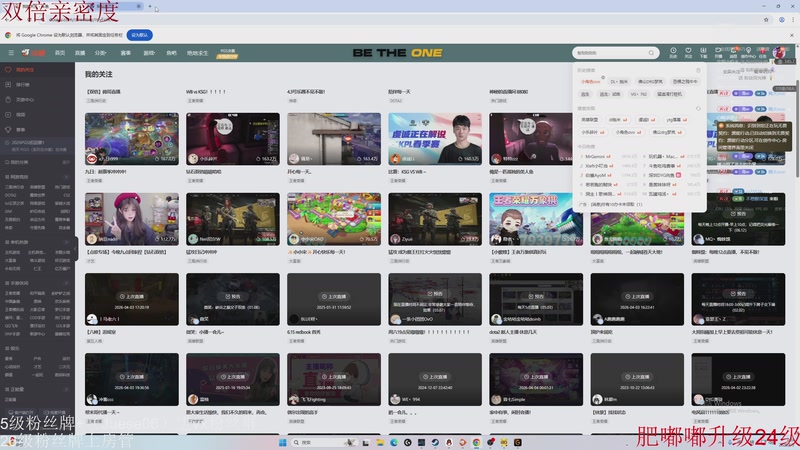Click the magnifier search icon
800x450 pixels.
coord(652,53)
